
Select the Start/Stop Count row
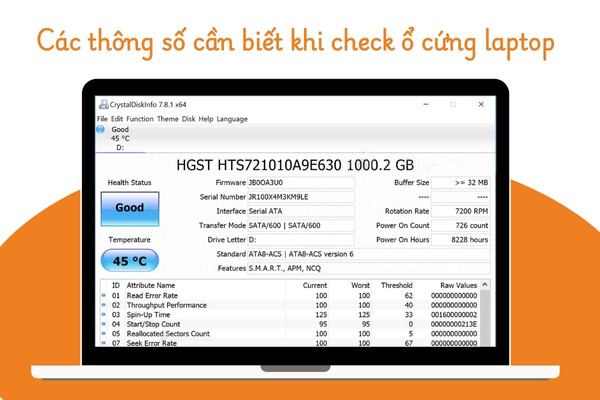click(290, 324)
